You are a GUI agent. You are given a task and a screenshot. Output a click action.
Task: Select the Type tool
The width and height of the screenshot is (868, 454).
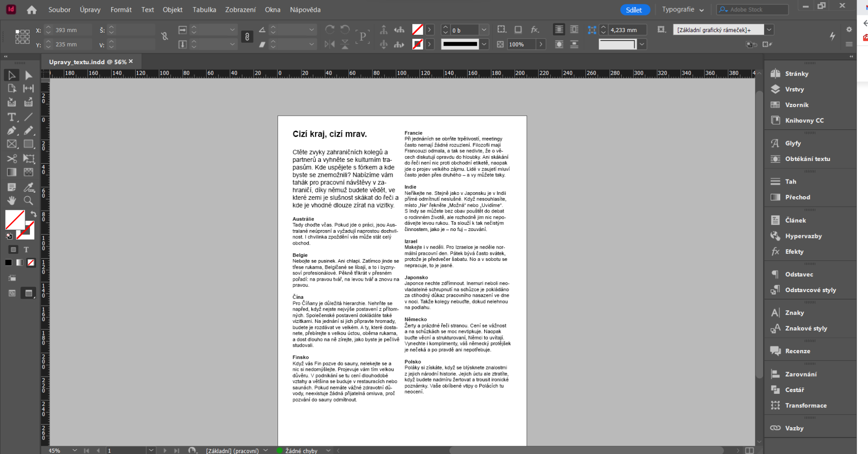pos(11,117)
